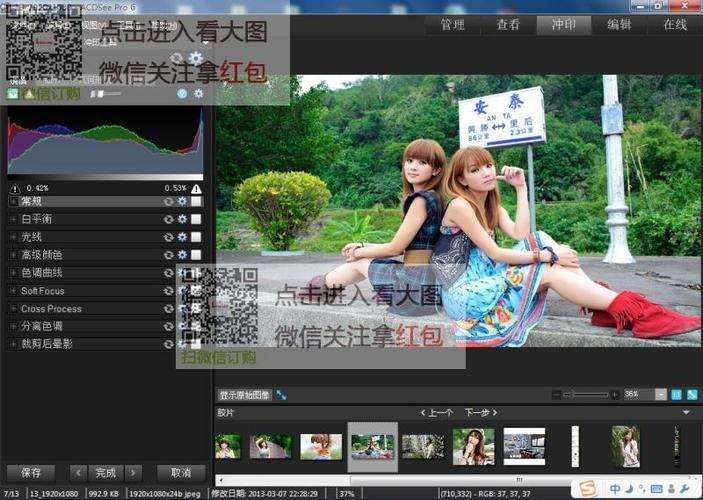Select the white-bordered interior photo thumbnail
703x500 pixels.
point(524,447)
